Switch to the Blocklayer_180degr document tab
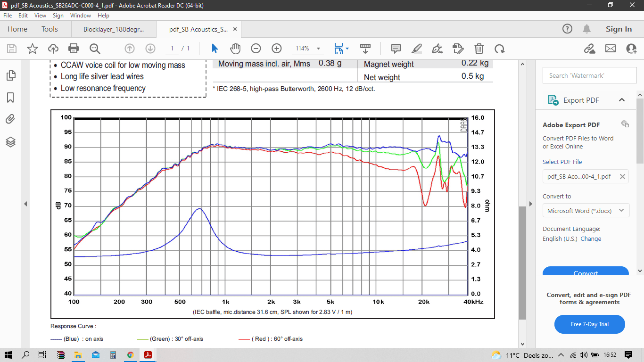Screen dimensions: 644x362 coord(114,29)
